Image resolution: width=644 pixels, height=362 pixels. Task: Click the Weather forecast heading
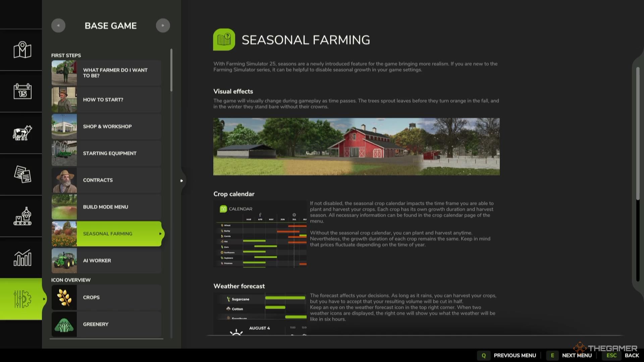[x=239, y=286]
